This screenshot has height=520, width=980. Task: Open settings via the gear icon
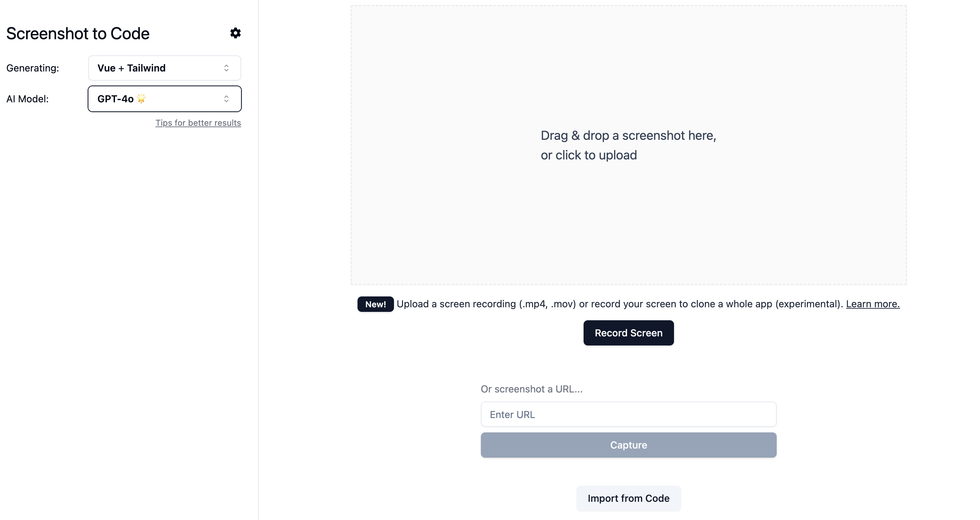pyautogui.click(x=235, y=33)
